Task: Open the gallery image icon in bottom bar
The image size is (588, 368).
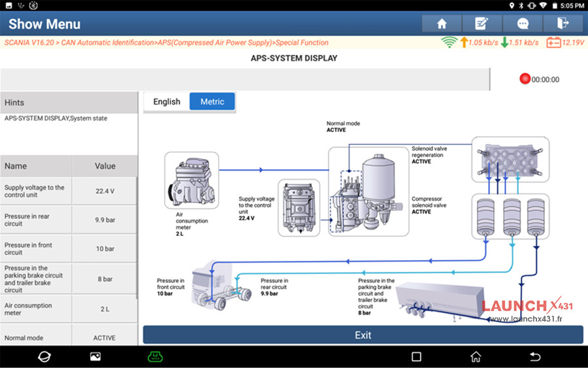Action: pyautogui.click(x=95, y=356)
